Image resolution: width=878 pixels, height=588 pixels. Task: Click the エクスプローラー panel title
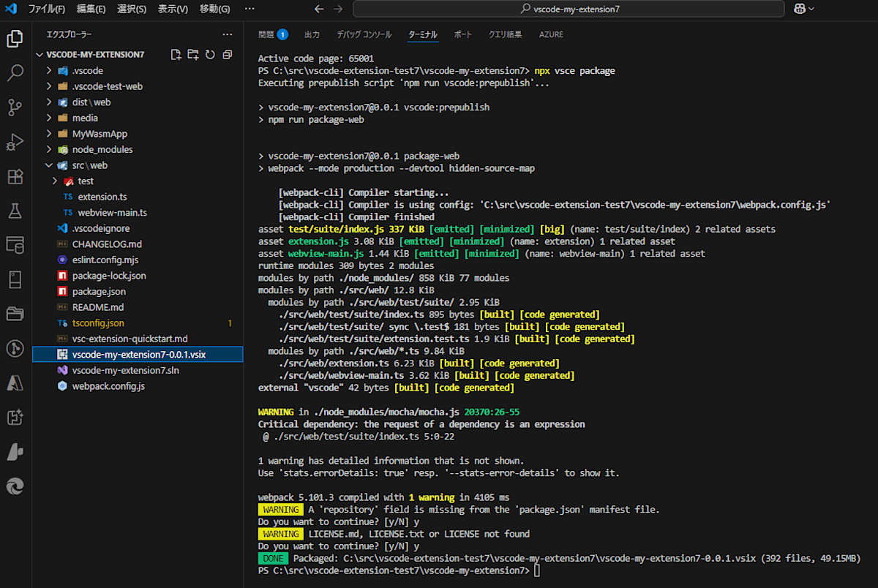[x=69, y=34]
